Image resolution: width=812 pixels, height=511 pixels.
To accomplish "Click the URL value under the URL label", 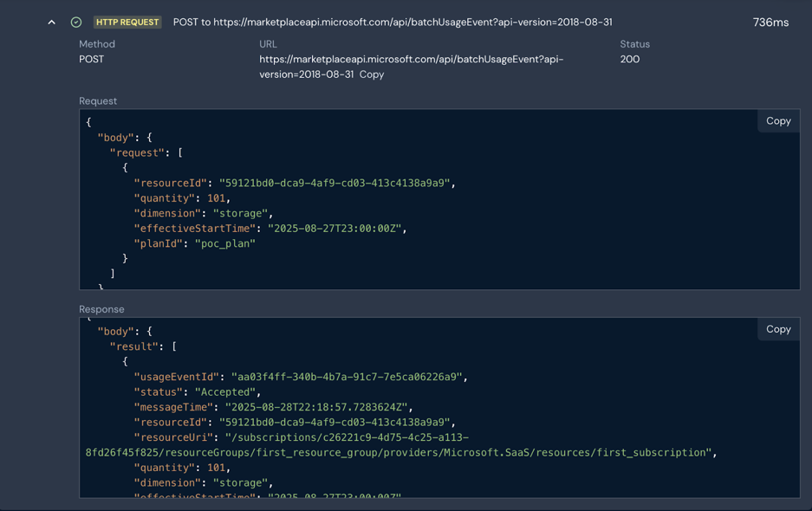I will 411,67.
